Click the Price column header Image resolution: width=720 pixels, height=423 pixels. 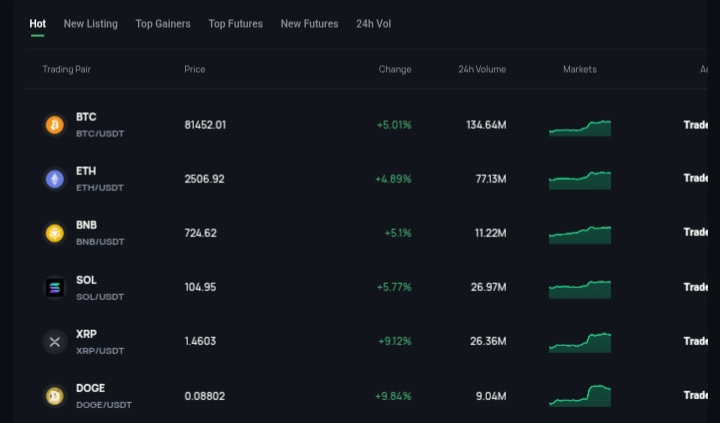[195, 69]
